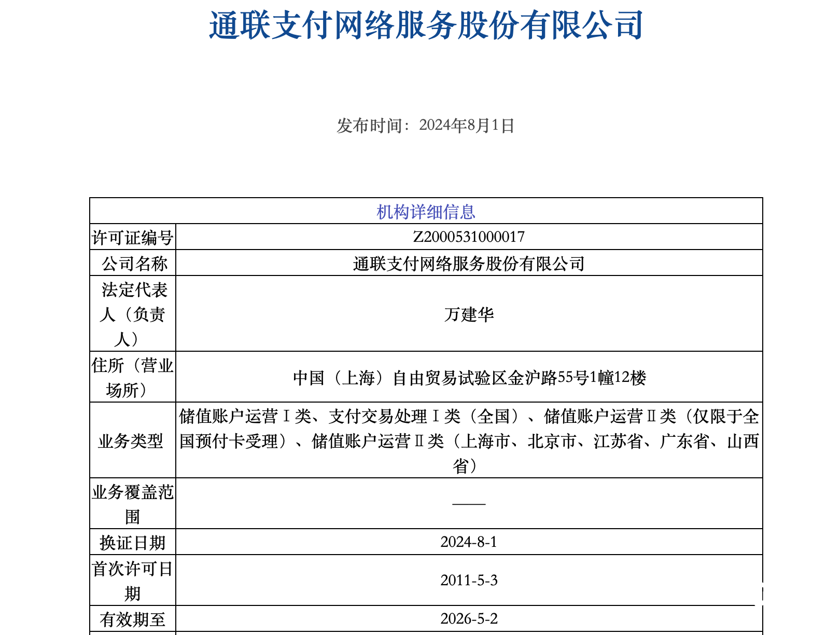Select legal representative name 万建华

[x=469, y=314]
